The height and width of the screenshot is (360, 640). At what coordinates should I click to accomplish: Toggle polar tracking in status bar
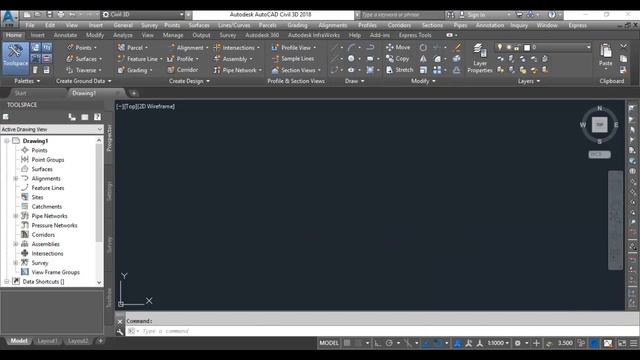coord(389,343)
